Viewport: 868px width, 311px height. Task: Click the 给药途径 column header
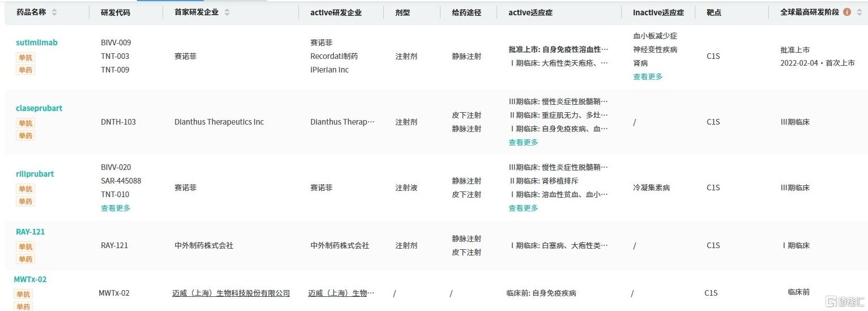click(467, 12)
